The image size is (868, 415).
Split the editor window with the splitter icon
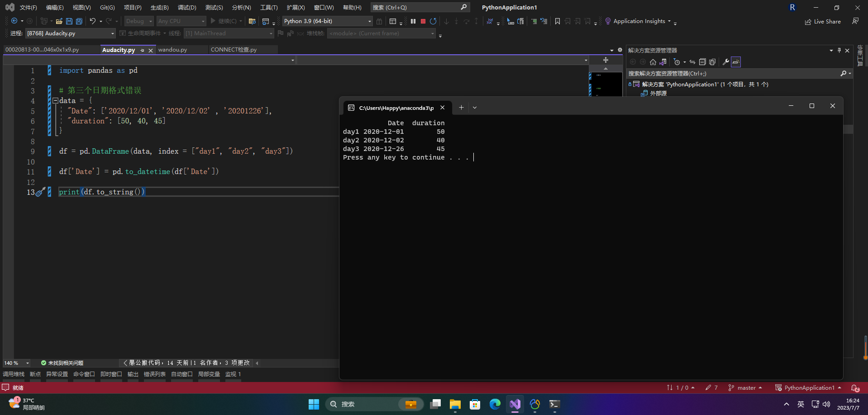[x=606, y=60]
